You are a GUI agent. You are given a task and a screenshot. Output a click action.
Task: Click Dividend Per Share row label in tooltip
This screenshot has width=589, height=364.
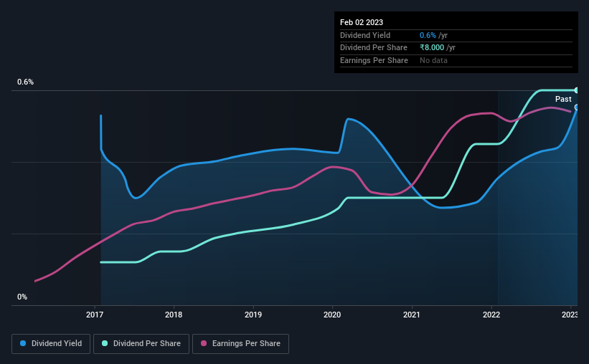coord(373,48)
